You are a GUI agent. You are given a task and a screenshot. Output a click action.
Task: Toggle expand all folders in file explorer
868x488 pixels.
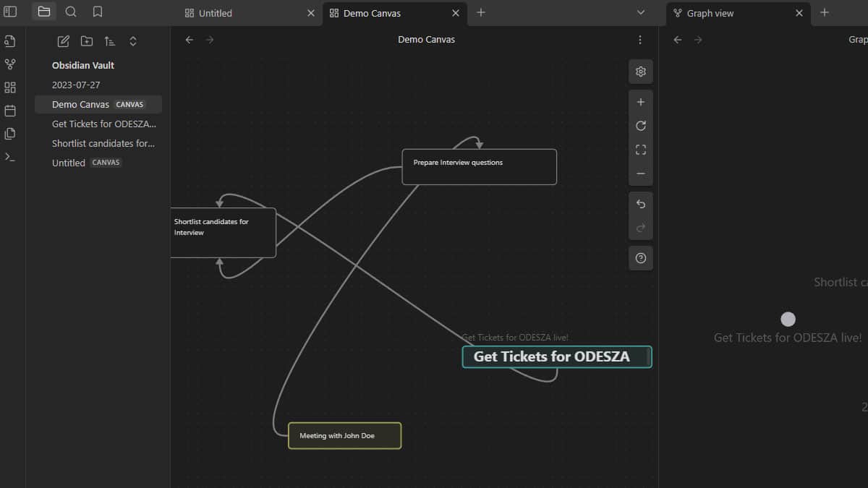tap(133, 41)
